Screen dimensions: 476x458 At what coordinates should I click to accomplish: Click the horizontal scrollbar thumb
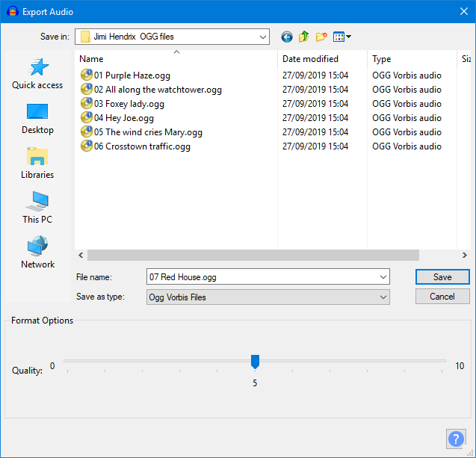(x=253, y=255)
